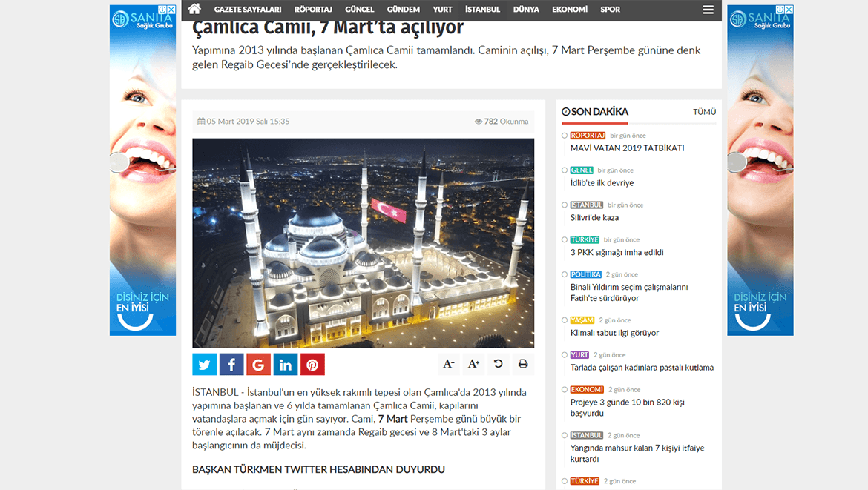Increase article font size

tap(473, 364)
